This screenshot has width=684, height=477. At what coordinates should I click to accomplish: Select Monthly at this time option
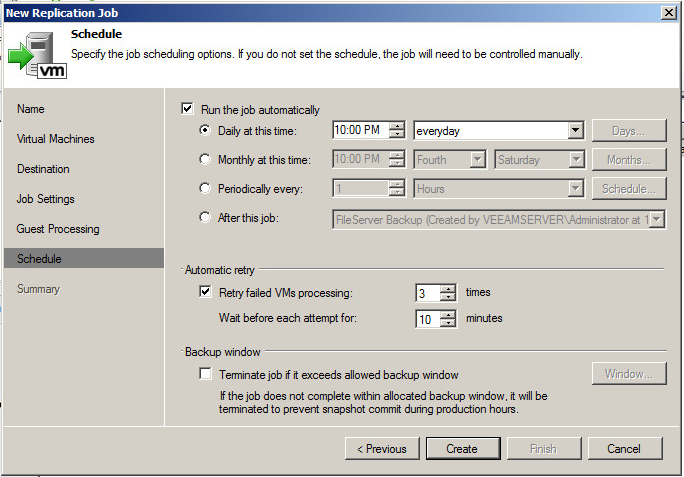(x=205, y=159)
